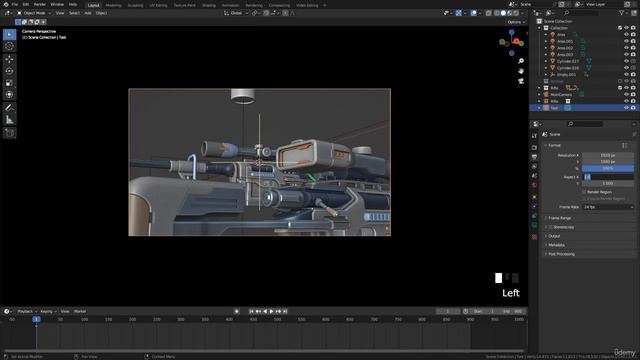Select the Transform tool

[x=9, y=95]
